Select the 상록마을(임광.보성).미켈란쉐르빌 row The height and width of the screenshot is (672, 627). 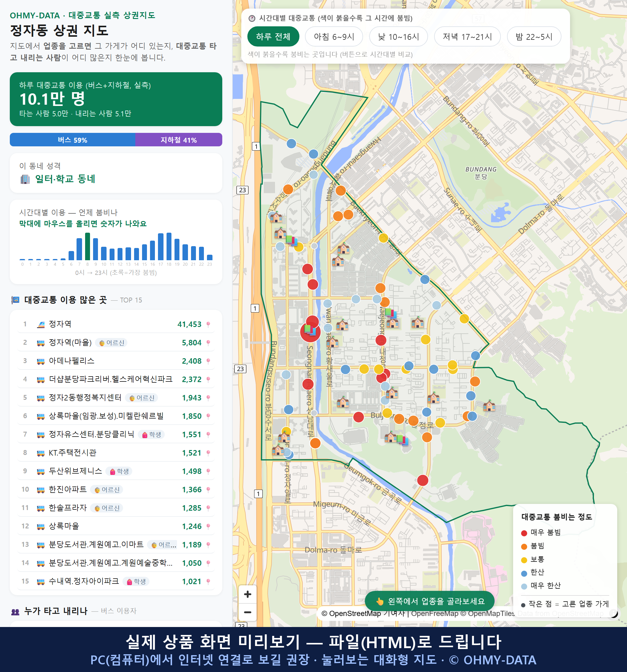pyautogui.click(x=116, y=416)
